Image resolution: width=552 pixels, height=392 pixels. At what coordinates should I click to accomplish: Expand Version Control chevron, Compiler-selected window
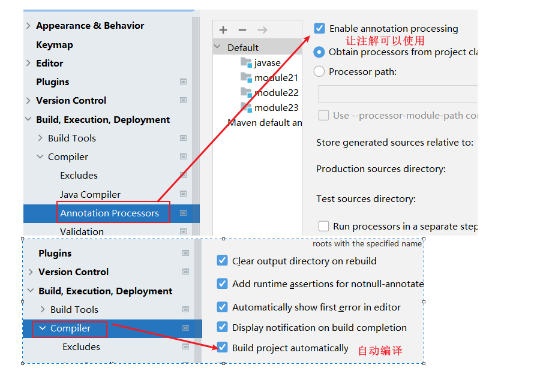pyautogui.click(x=31, y=272)
